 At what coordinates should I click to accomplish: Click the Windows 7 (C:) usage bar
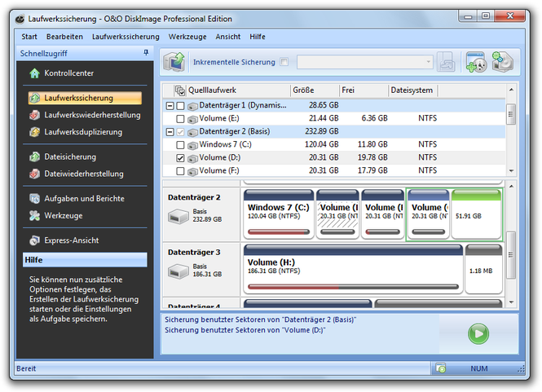pos(279,232)
